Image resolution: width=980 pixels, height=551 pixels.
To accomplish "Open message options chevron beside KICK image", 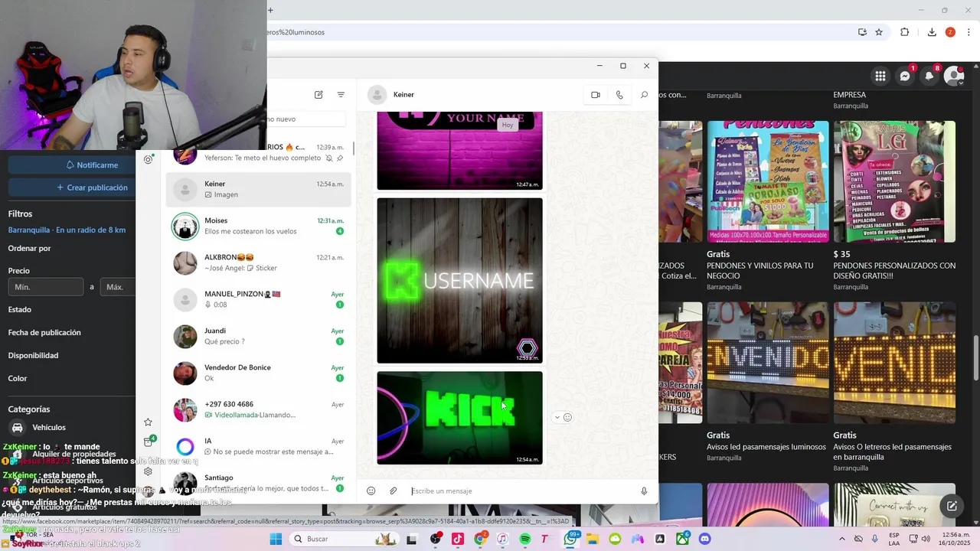I will (x=557, y=417).
